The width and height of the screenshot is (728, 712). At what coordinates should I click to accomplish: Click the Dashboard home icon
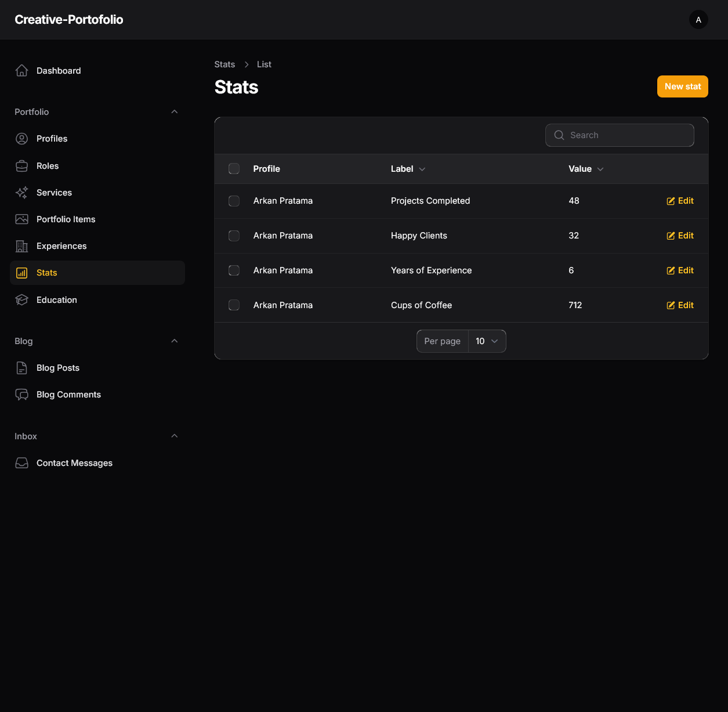coord(21,71)
